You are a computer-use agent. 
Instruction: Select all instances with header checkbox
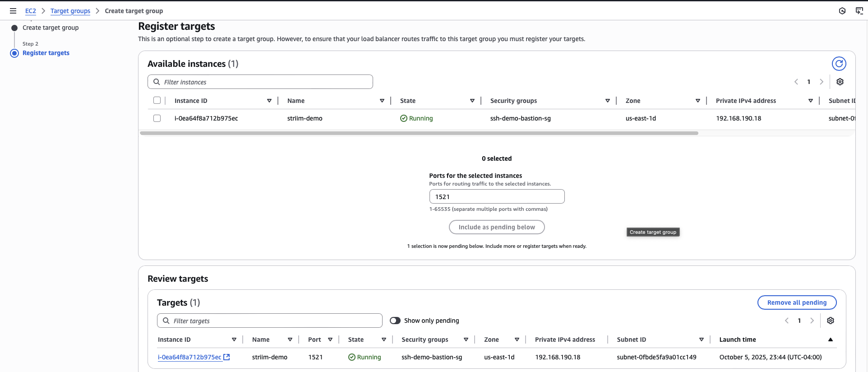tap(157, 100)
